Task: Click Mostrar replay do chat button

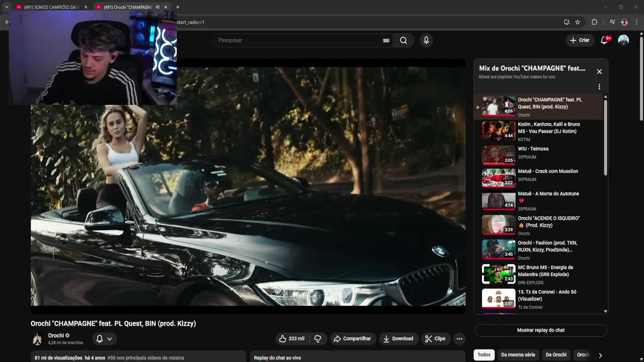Action: click(541, 330)
